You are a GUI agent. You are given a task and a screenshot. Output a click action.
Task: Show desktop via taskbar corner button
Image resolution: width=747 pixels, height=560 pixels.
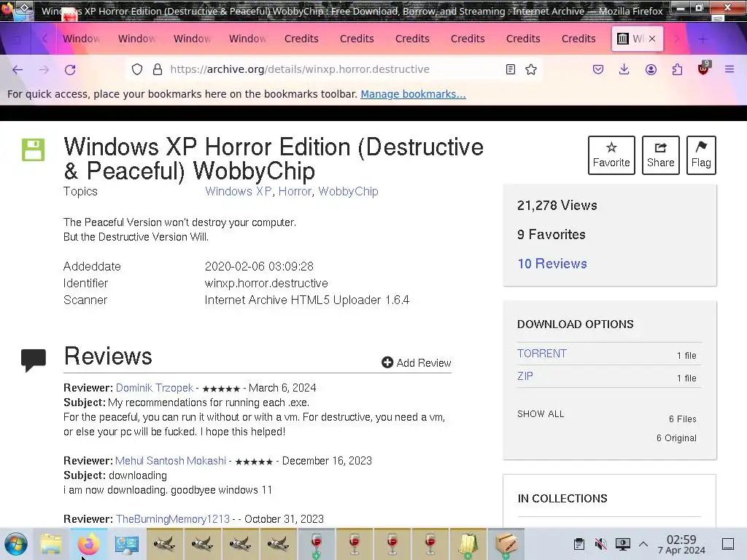[728, 544]
